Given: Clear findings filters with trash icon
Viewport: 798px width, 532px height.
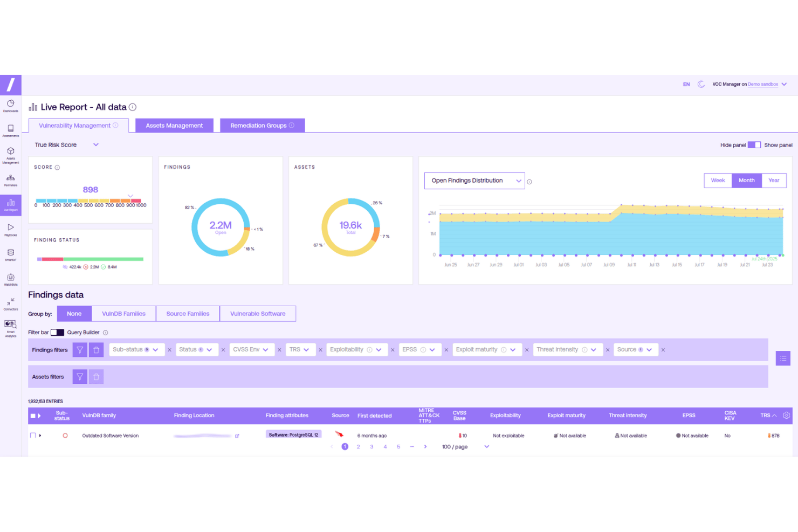Looking at the screenshot, I should click(x=96, y=350).
